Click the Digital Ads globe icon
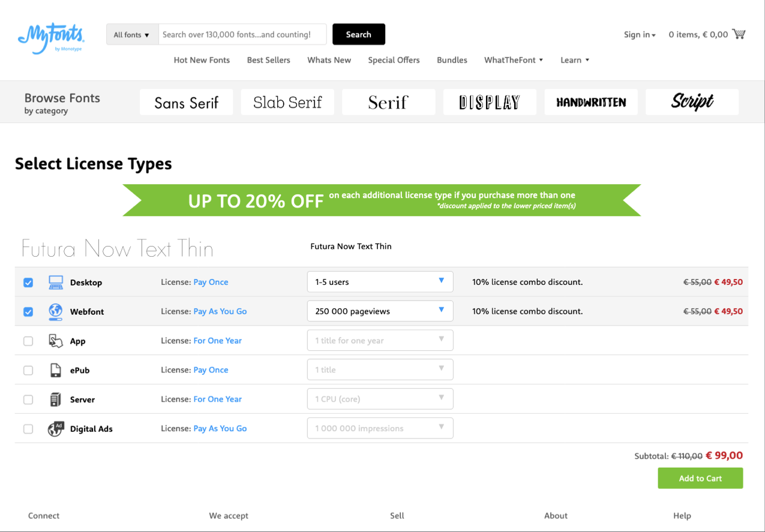The height and width of the screenshot is (532, 765). pyautogui.click(x=55, y=428)
